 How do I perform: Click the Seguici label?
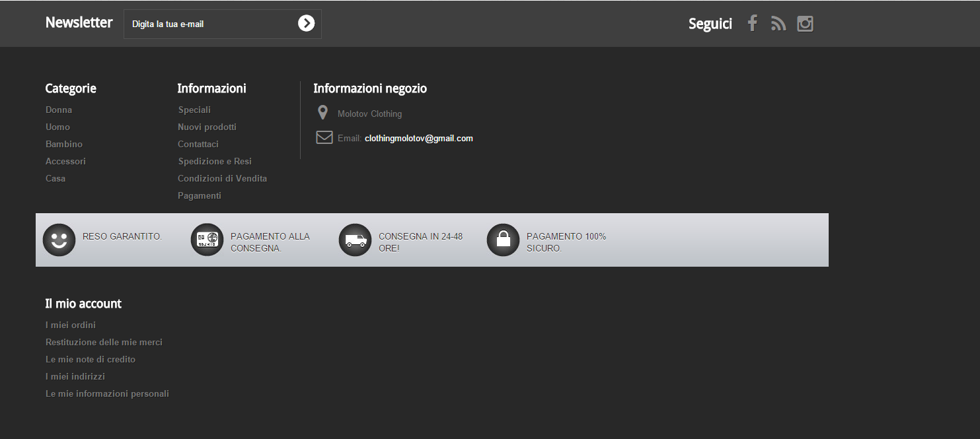(x=710, y=24)
